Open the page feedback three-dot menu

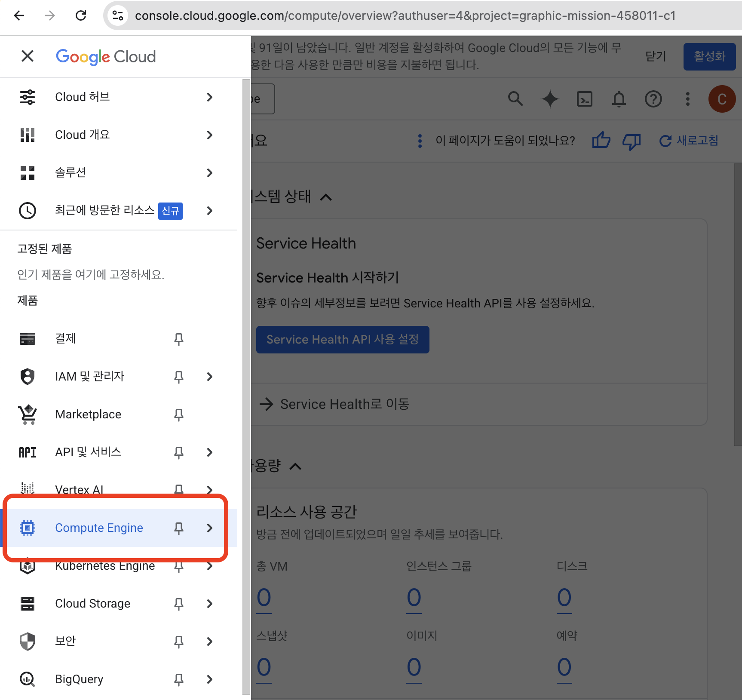(x=420, y=141)
